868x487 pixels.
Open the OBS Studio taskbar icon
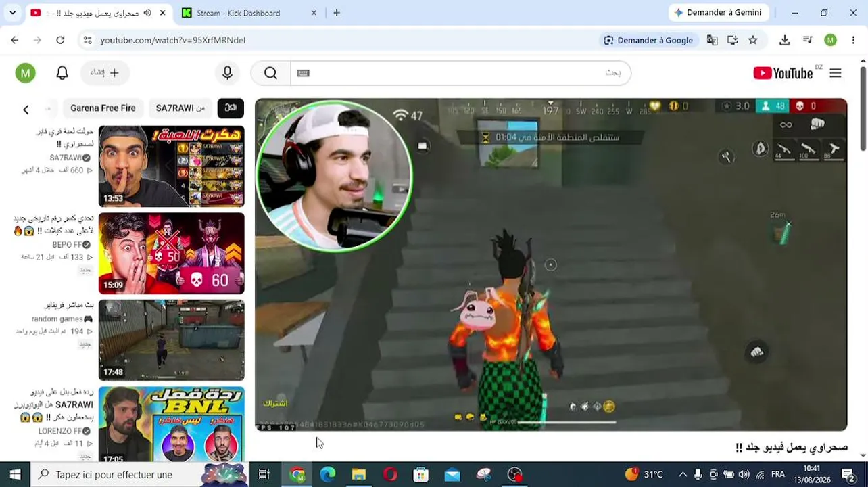515,474
